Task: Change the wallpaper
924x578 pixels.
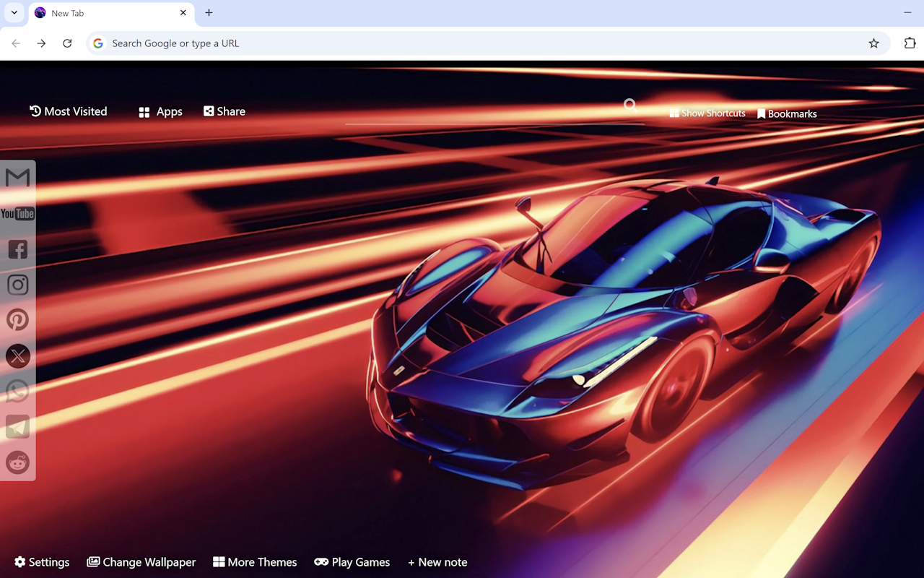Action: tap(141, 561)
